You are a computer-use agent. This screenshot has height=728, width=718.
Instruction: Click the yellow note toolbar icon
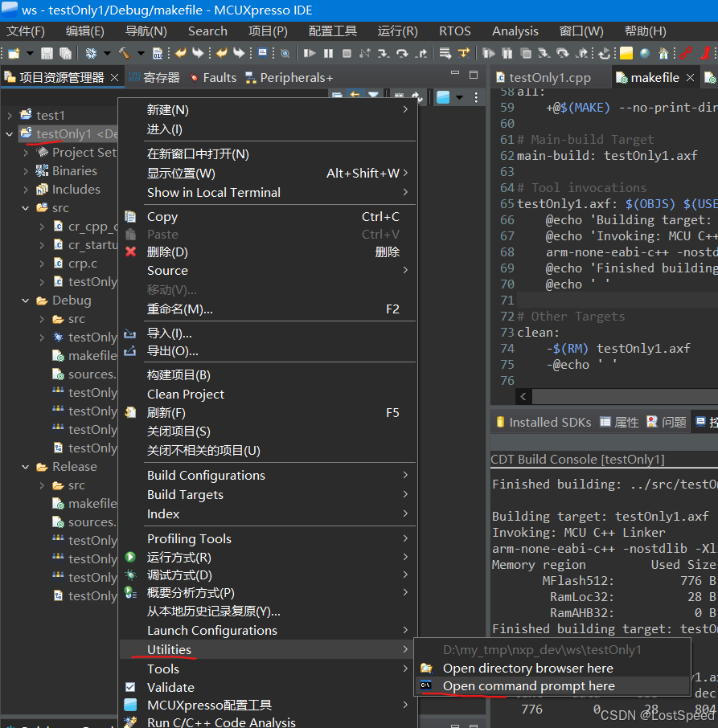point(626,53)
